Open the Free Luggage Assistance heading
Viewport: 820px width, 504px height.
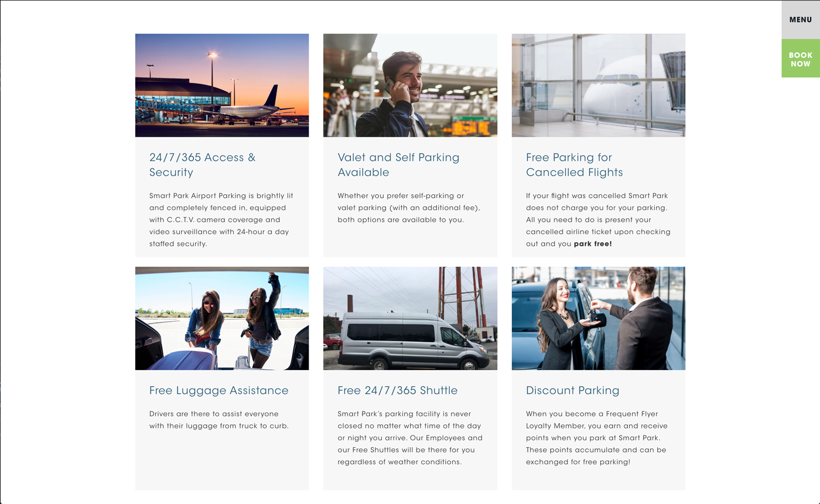pos(219,390)
